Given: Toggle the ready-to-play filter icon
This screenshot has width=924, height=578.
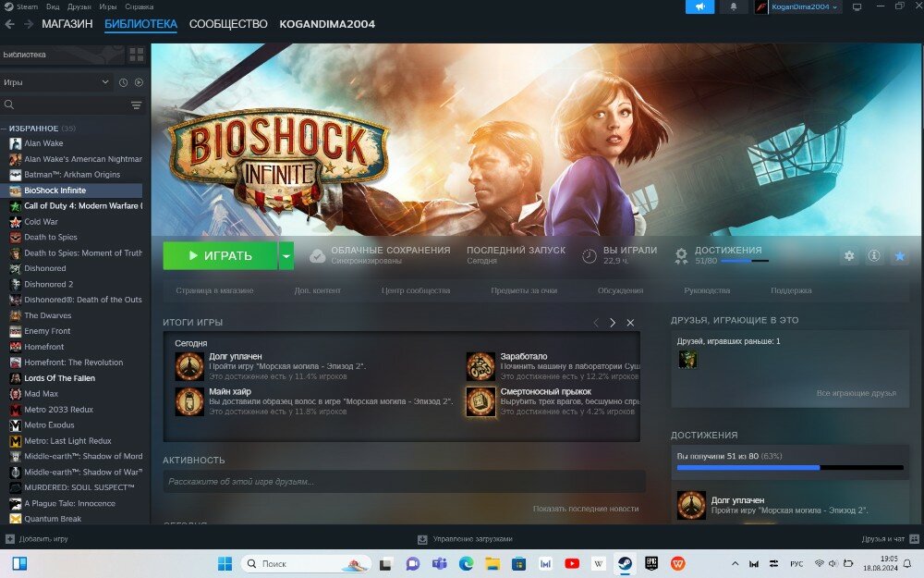Looking at the screenshot, I should click(140, 82).
